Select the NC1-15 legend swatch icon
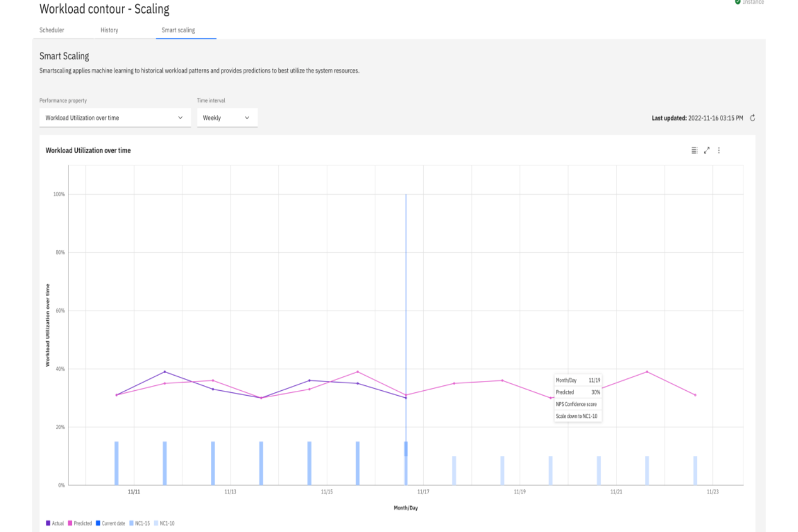The height and width of the screenshot is (532, 798). pyautogui.click(x=132, y=523)
